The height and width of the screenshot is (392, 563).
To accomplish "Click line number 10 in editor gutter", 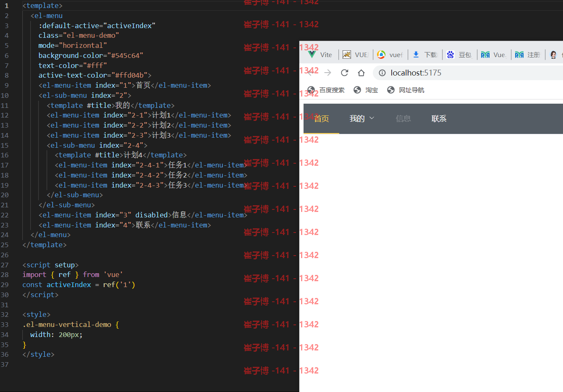I will pyautogui.click(x=5, y=95).
